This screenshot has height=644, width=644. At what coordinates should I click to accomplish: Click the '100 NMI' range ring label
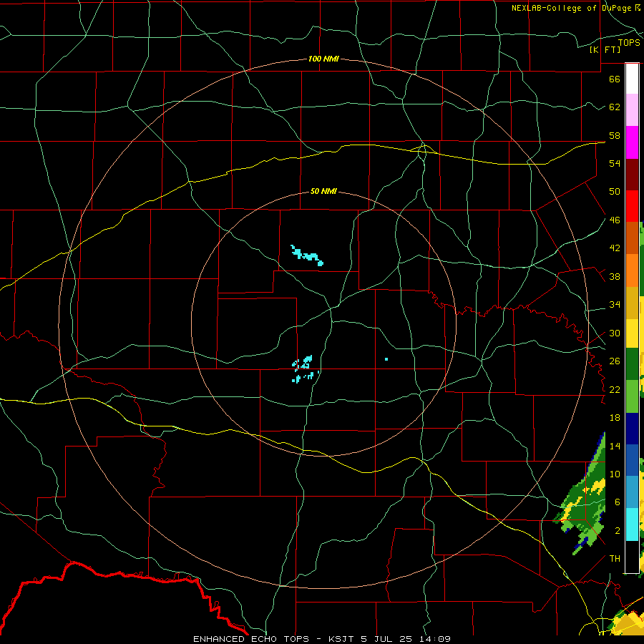coord(323,59)
